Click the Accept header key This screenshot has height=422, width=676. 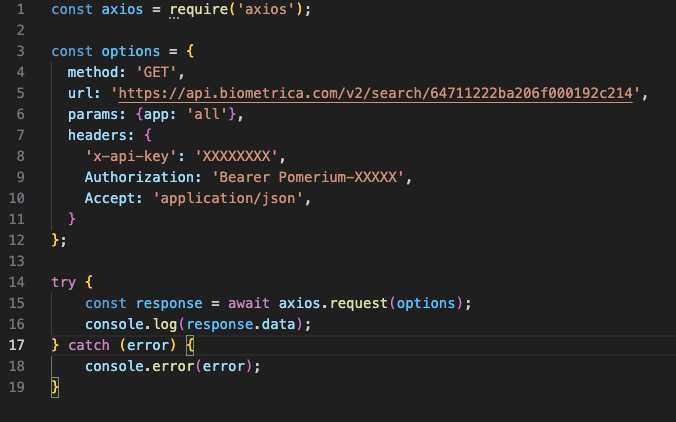(x=110, y=198)
